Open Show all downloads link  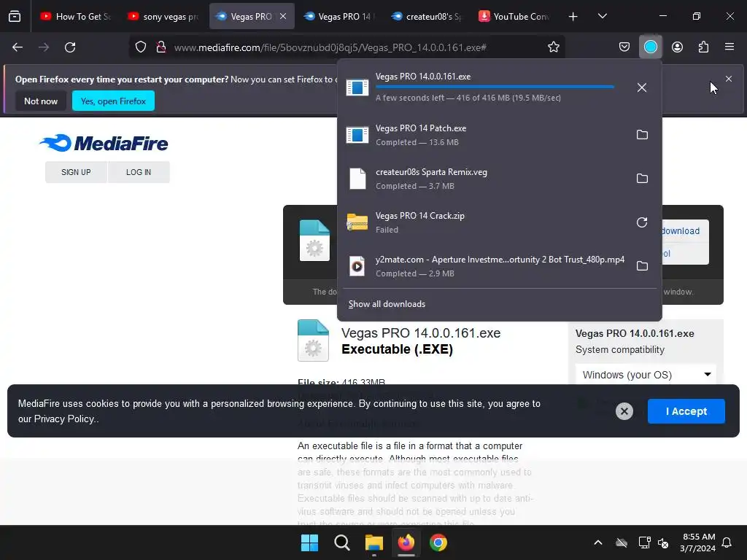(387, 304)
